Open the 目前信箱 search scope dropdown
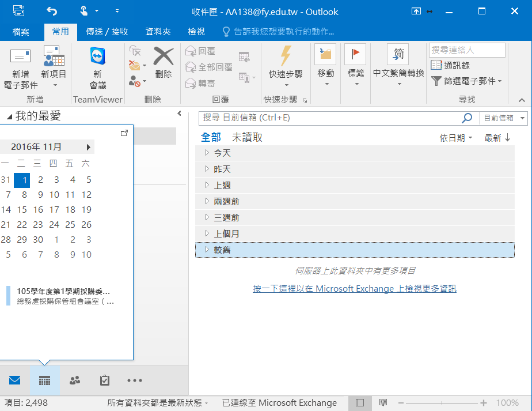The height and width of the screenshot is (411, 532). (x=503, y=118)
